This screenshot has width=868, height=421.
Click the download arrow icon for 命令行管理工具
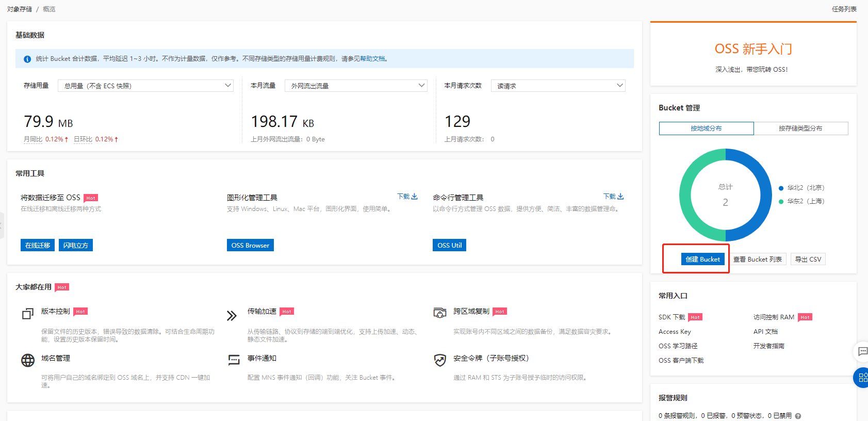(x=621, y=197)
